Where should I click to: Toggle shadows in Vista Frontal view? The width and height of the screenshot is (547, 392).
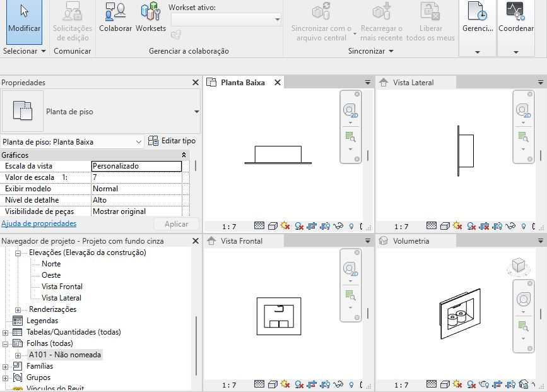(x=299, y=384)
